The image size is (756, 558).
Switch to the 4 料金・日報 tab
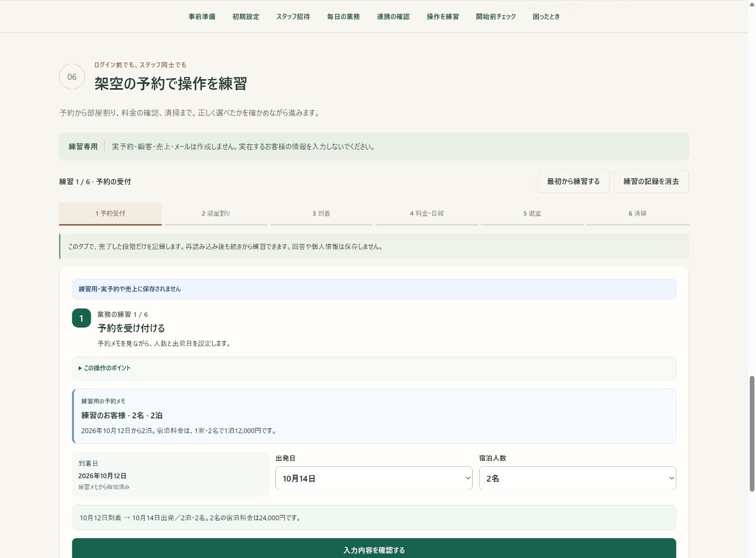click(427, 213)
